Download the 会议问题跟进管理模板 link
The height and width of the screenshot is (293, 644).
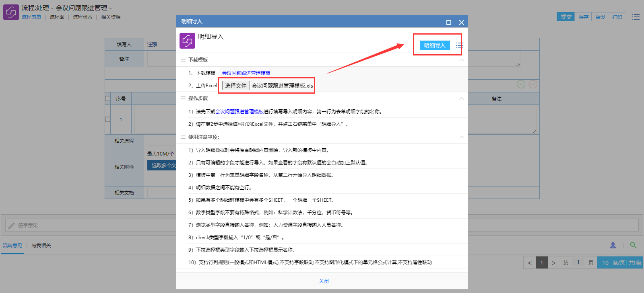246,73
